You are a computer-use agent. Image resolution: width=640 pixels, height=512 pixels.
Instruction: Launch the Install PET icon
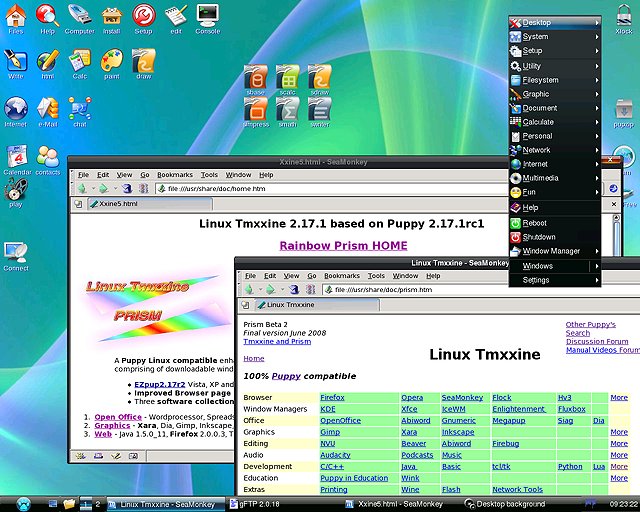pyautogui.click(x=111, y=17)
